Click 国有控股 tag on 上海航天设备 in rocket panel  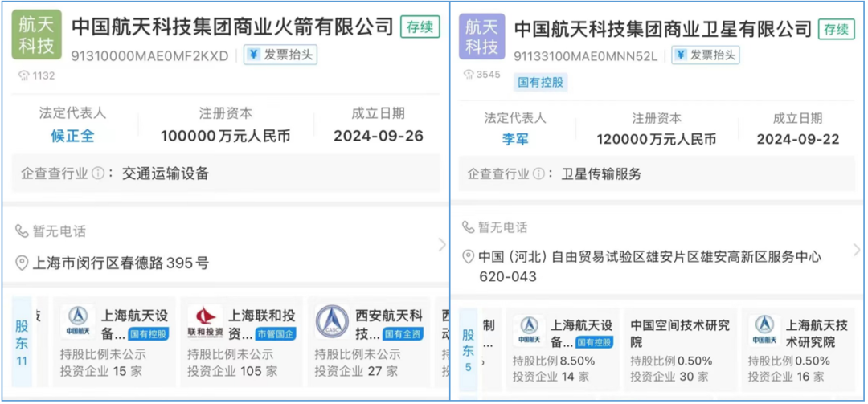pyautogui.click(x=149, y=334)
